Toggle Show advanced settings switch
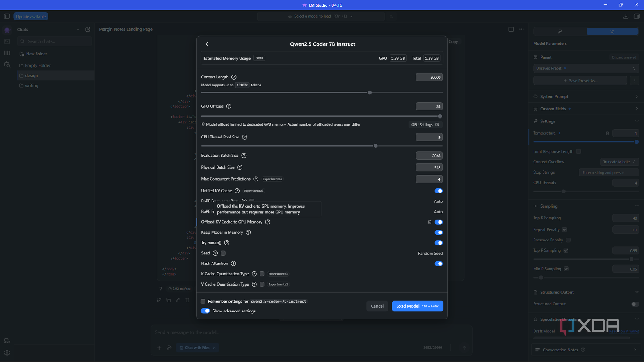 click(x=205, y=311)
